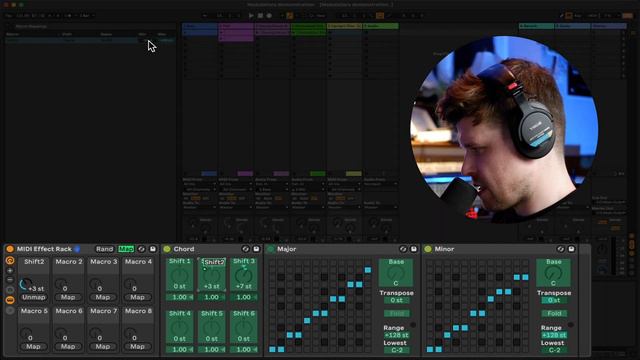Click the Major device title
Screen dimensions: 640x360
pos(287,249)
